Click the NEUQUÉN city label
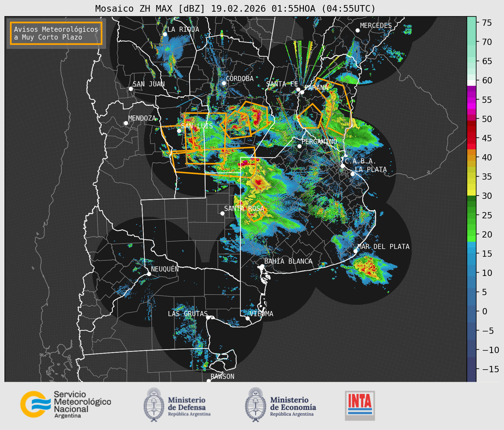Viewport: 504px width, 430px height. pos(165,269)
